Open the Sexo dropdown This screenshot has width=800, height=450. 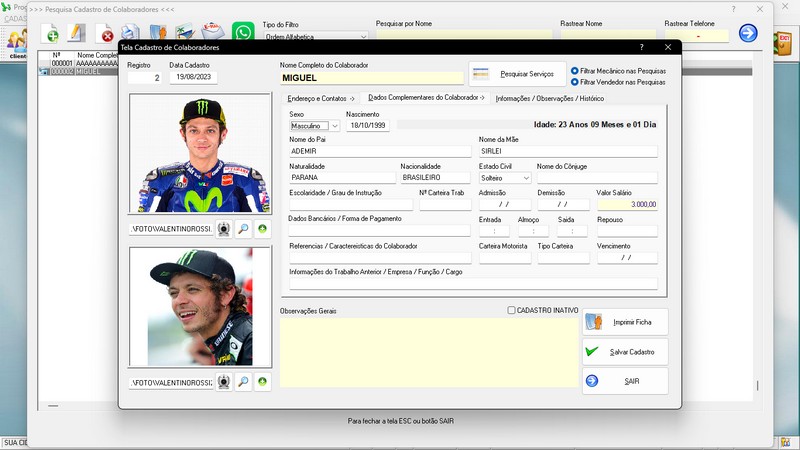pyautogui.click(x=334, y=127)
